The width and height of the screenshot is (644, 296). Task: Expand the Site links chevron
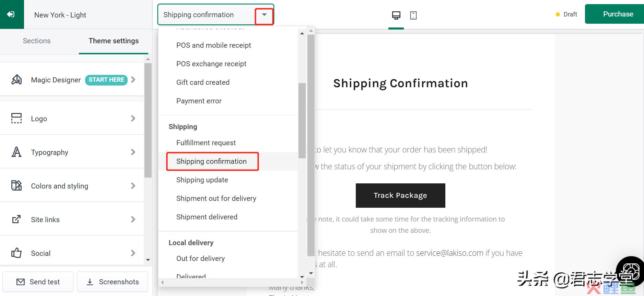(133, 219)
